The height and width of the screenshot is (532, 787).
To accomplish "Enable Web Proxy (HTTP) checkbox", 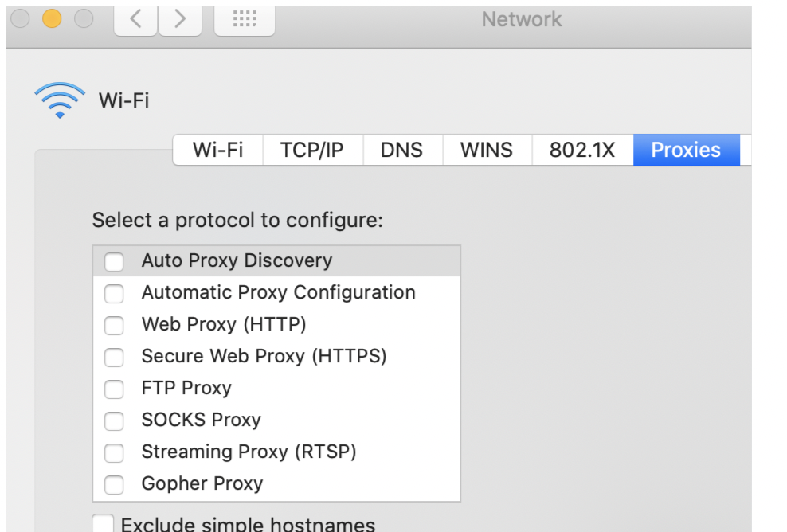I will click(115, 325).
